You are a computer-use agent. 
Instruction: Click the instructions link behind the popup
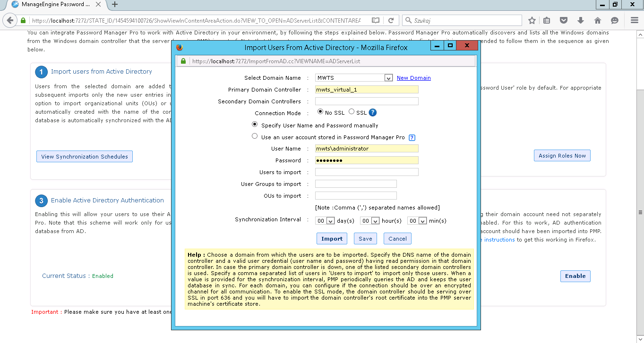pos(499,240)
